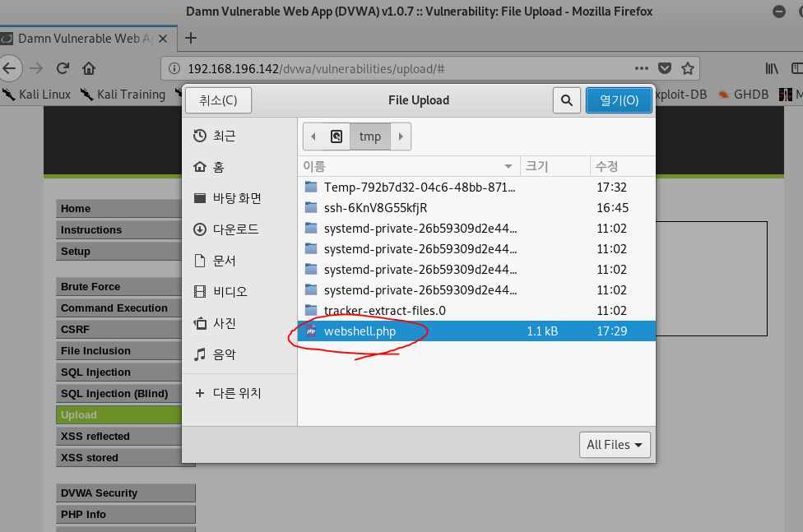Click the tmp path bar button
Viewport: 803px width, 532px height.
pyautogui.click(x=369, y=136)
